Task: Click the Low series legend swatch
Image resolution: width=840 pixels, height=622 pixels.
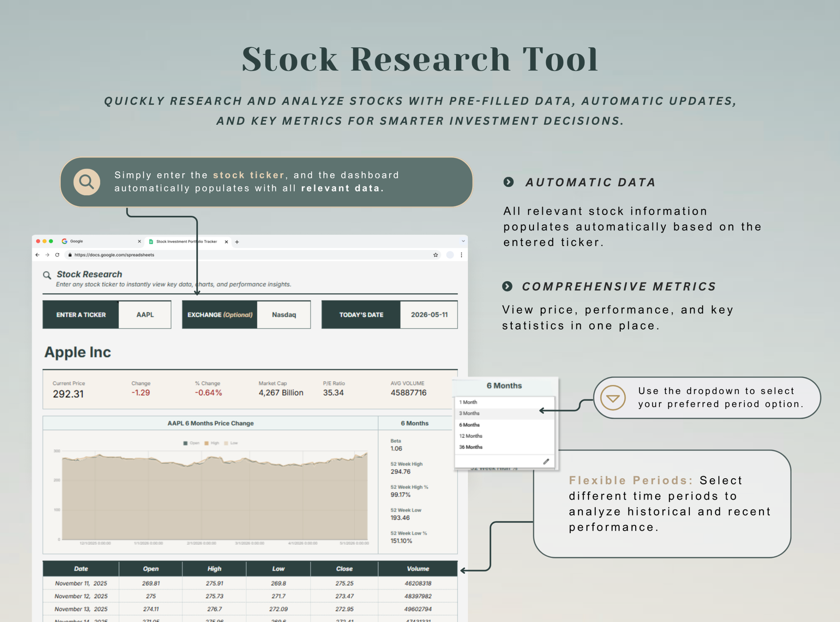Action: [x=226, y=443]
